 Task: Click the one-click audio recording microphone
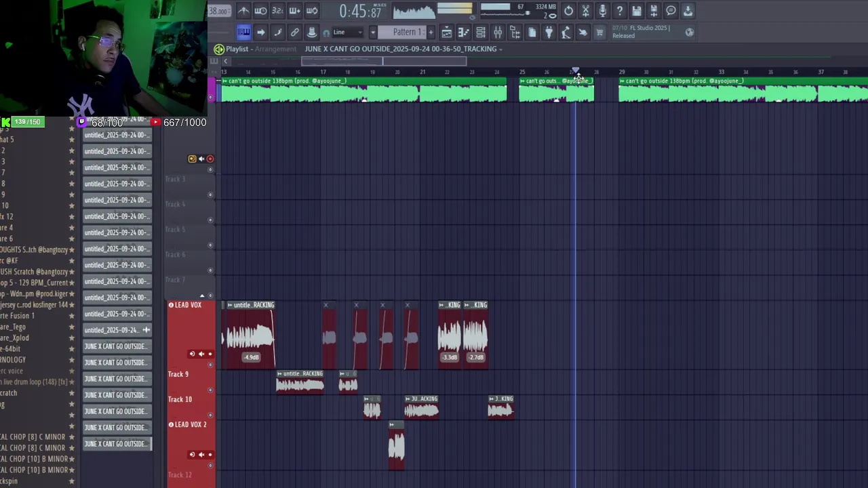602,10
